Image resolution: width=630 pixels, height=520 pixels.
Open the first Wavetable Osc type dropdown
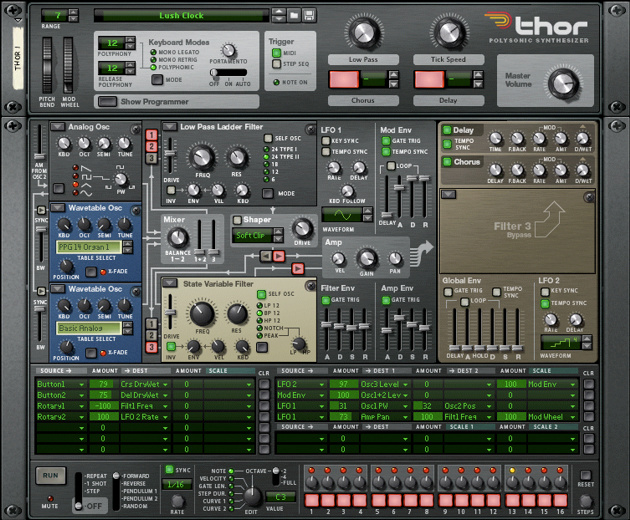click(57, 208)
